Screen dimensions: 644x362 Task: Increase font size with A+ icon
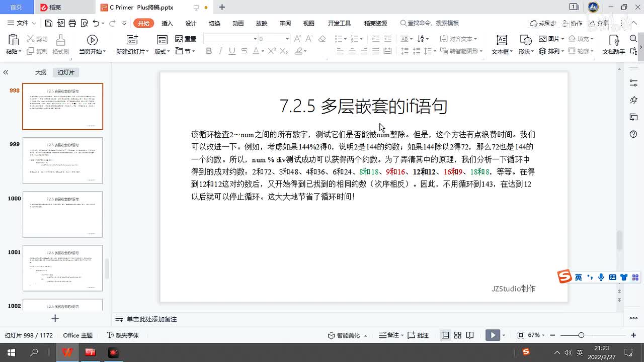[x=298, y=39]
